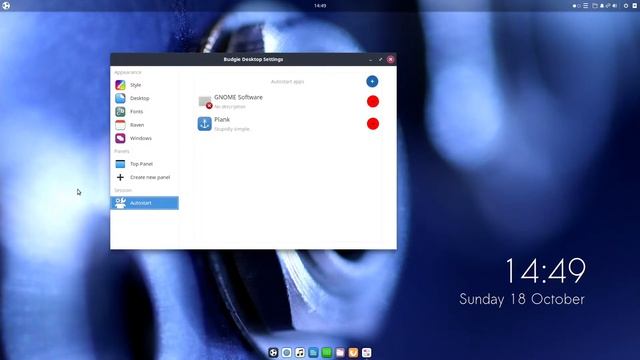Launch the music player from dock

click(300, 352)
